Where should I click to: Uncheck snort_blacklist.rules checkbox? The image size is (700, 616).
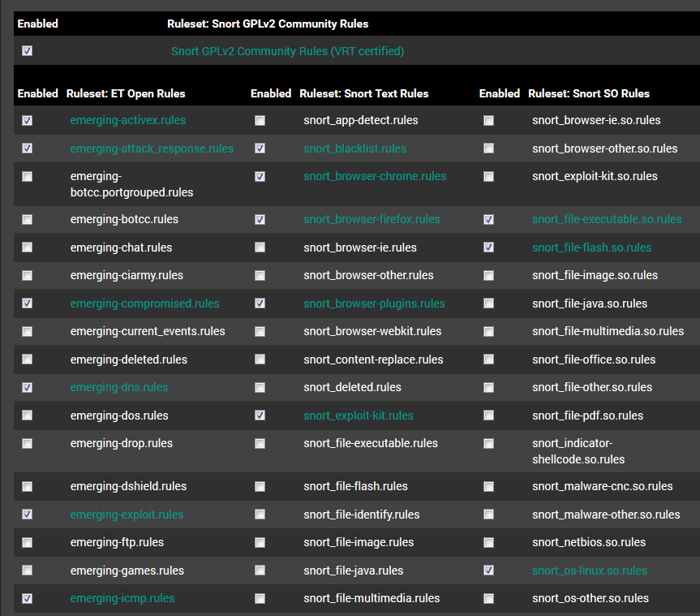(x=260, y=149)
